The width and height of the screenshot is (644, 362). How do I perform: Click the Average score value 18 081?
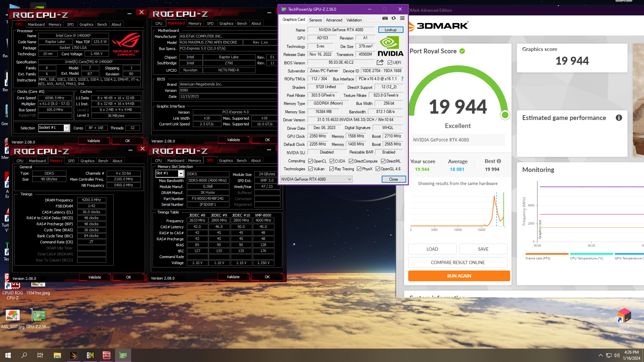point(457,169)
